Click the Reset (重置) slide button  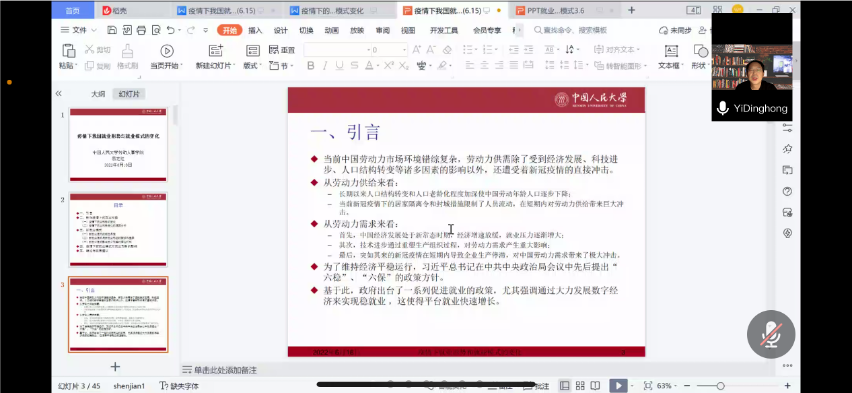(x=281, y=50)
